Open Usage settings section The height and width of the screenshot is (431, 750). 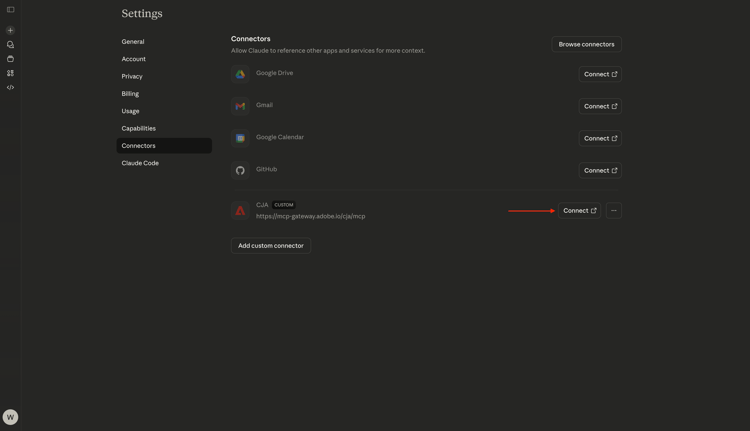click(x=164, y=111)
